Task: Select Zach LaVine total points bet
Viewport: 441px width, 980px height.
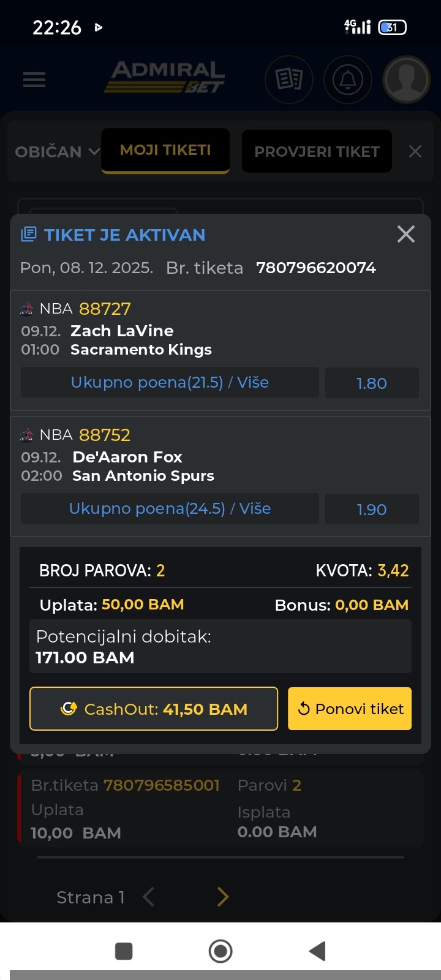Action: pyautogui.click(x=170, y=383)
